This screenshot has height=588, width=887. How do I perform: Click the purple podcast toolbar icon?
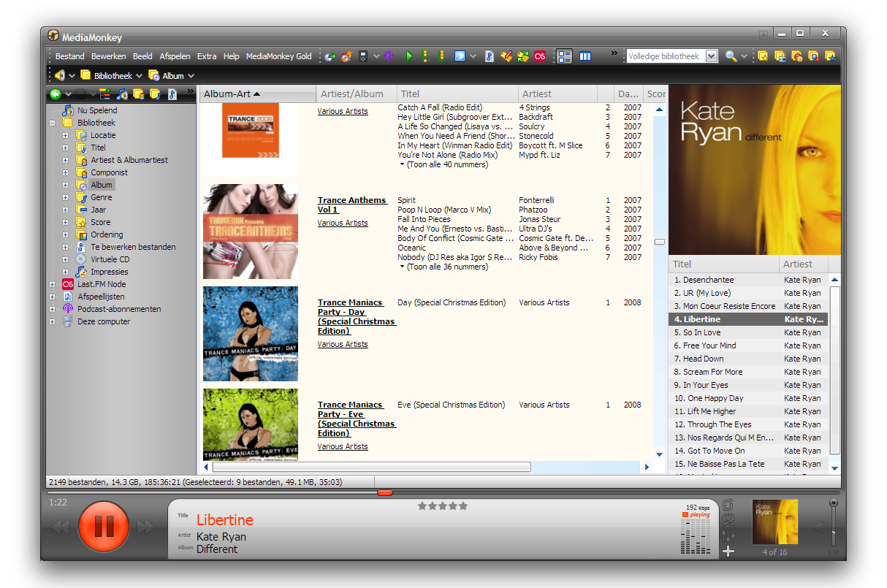pos(389,56)
